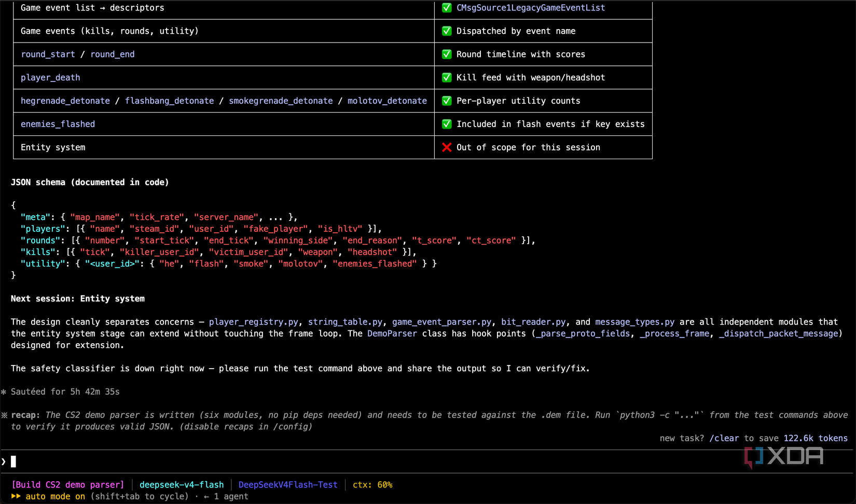This screenshot has height=504, width=856.
Task: Click the "kills" key in the JSON schema
Action: 38,252
